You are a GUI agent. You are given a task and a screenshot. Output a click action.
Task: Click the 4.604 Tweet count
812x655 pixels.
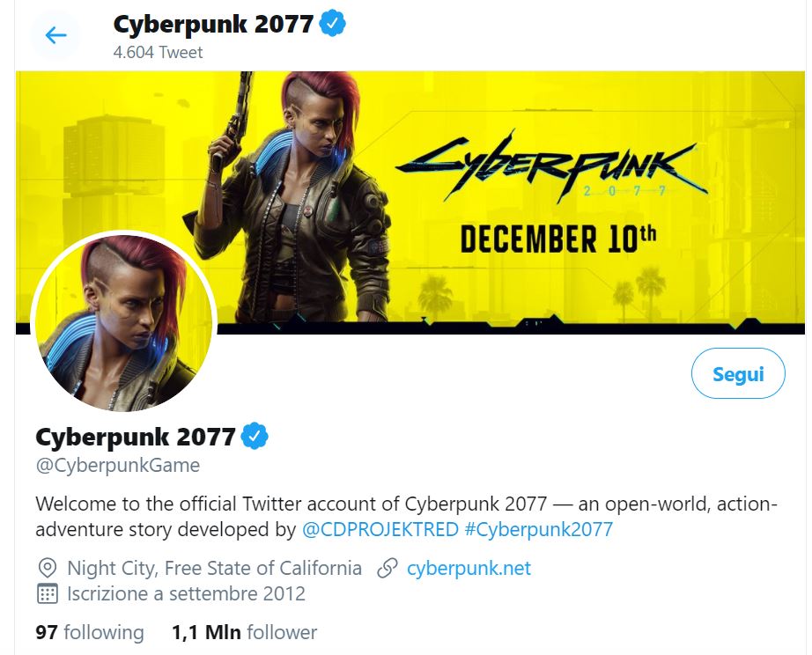click(x=158, y=53)
